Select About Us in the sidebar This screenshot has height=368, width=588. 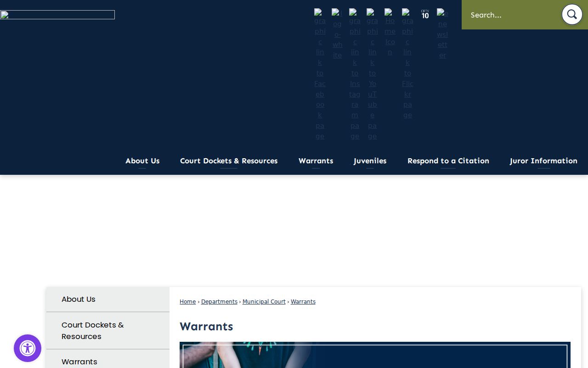(x=108, y=299)
